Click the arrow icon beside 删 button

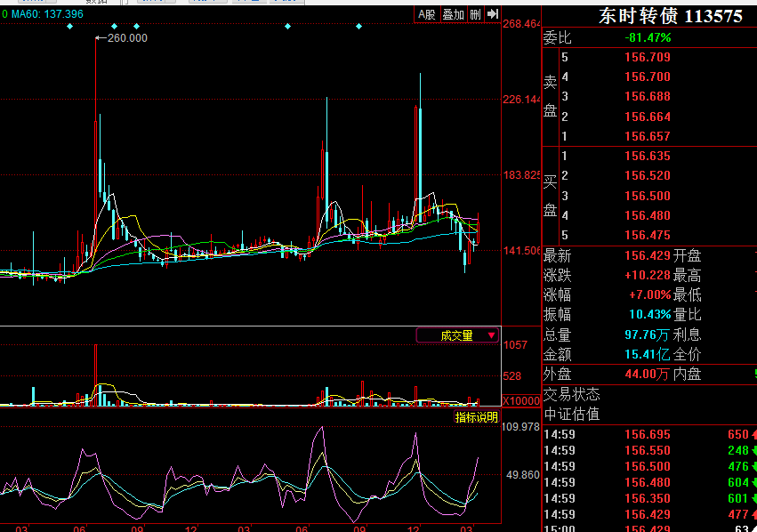click(491, 14)
